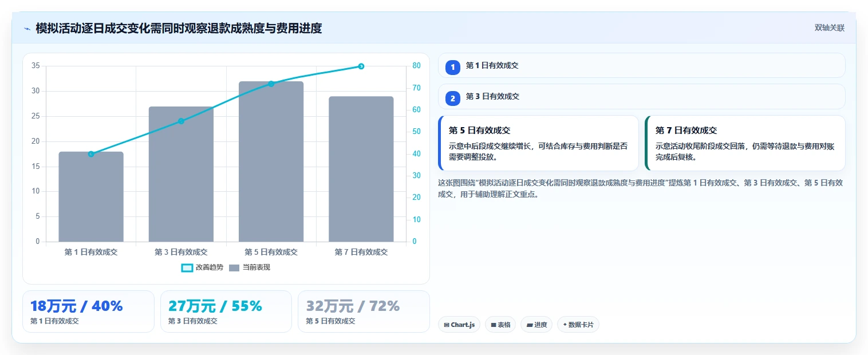Viewport: 868px width, 355px height.
Task: Open the 第 7 日有效成交 description card
Action: pyautogui.click(x=745, y=143)
